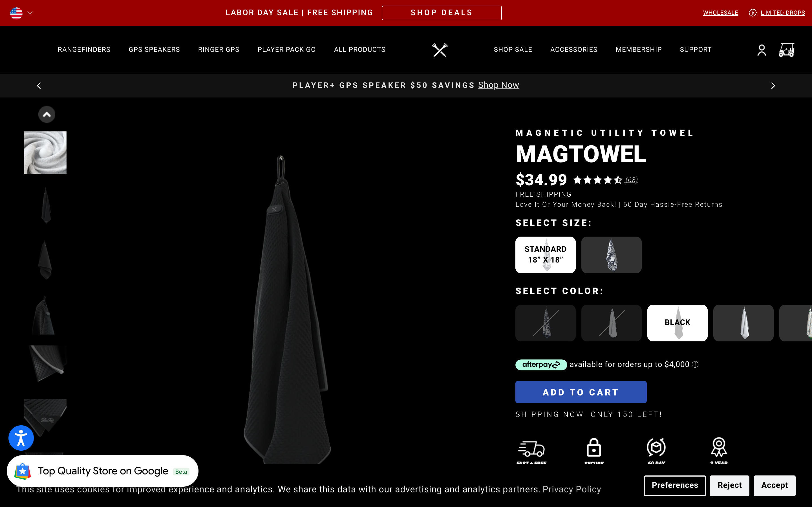Accept cookies in the consent banner
Image resolution: width=812 pixels, height=507 pixels.
click(775, 485)
